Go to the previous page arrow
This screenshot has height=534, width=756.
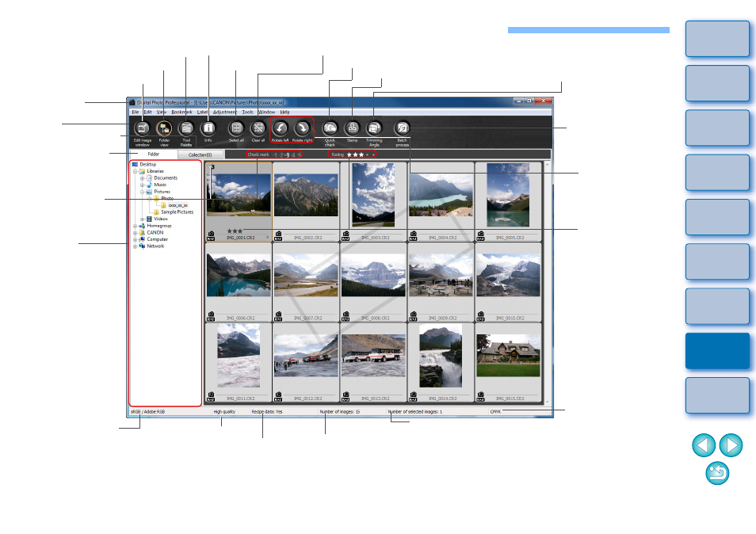(x=704, y=444)
